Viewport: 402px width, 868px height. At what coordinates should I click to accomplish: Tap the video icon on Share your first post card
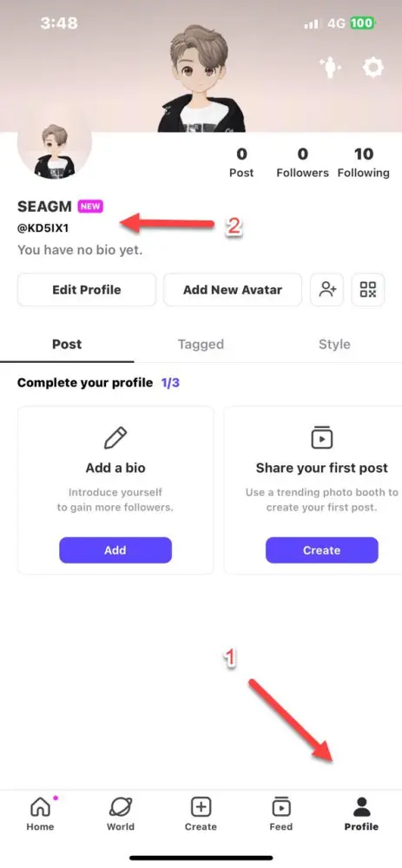322,437
